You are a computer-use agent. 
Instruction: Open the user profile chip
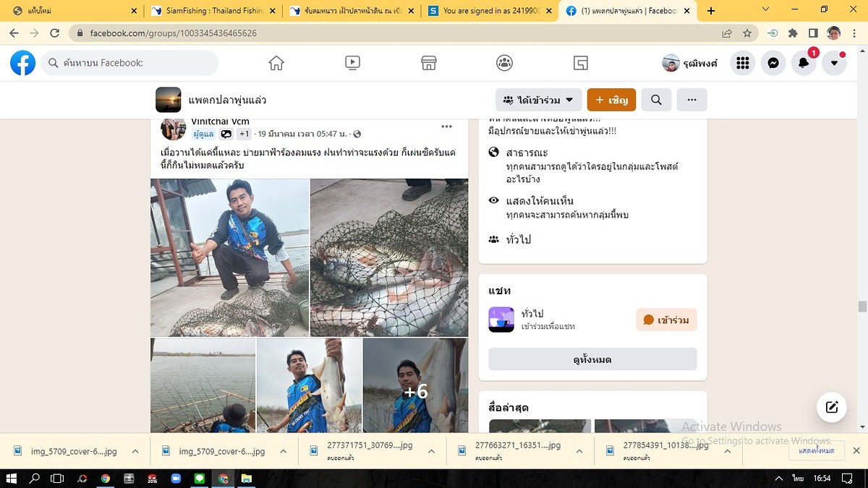(690, 63)
